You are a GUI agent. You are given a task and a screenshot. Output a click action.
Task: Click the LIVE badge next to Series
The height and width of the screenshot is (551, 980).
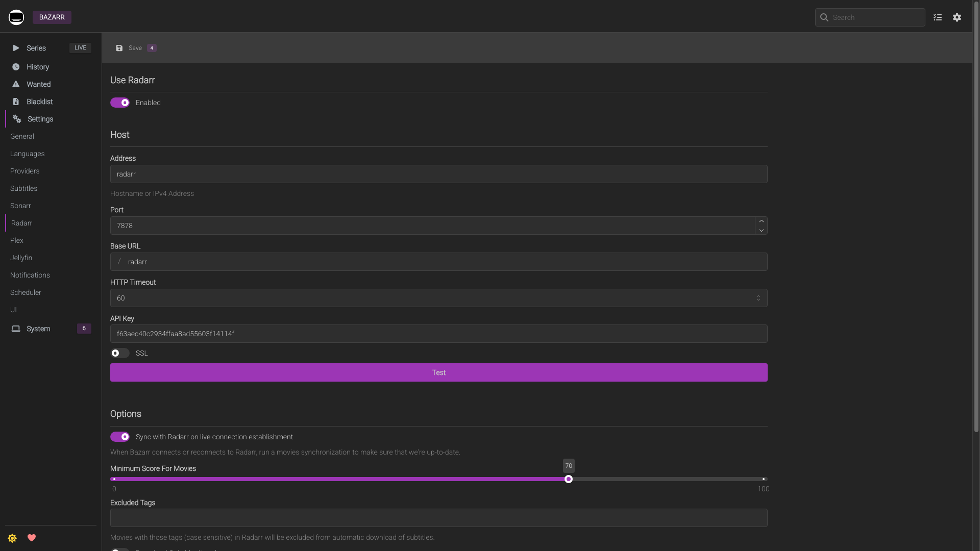coord(80,48)
